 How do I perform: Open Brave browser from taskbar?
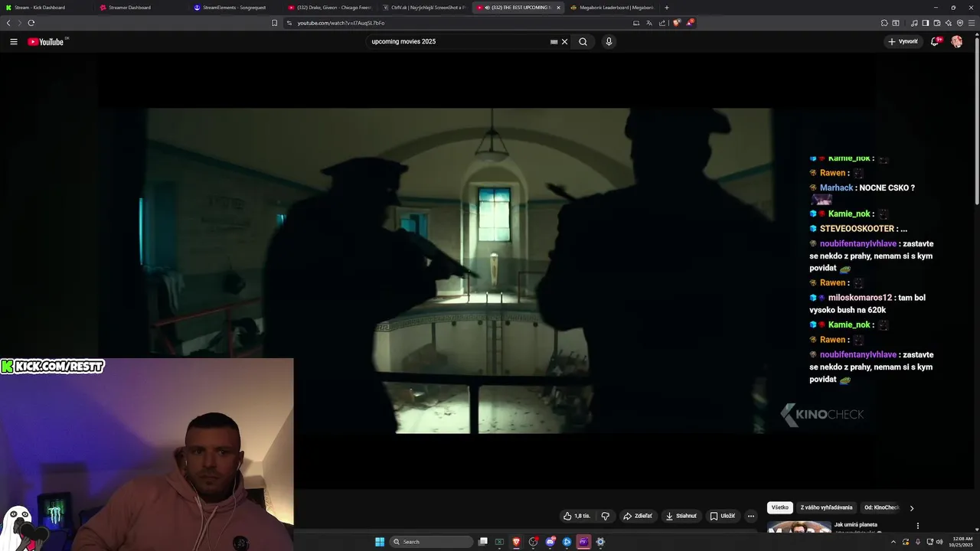(x=516, y=542)
